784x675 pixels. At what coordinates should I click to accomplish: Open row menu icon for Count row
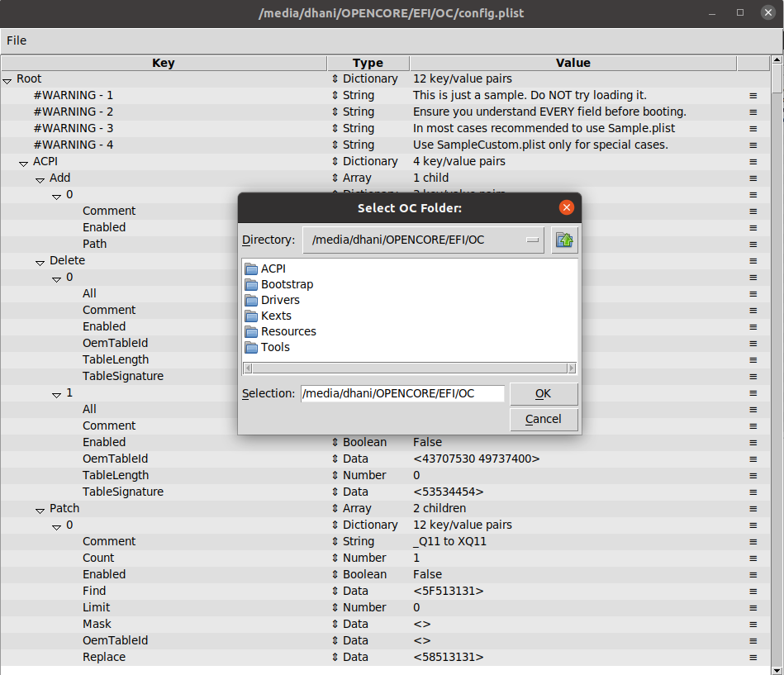pos(753,558)
